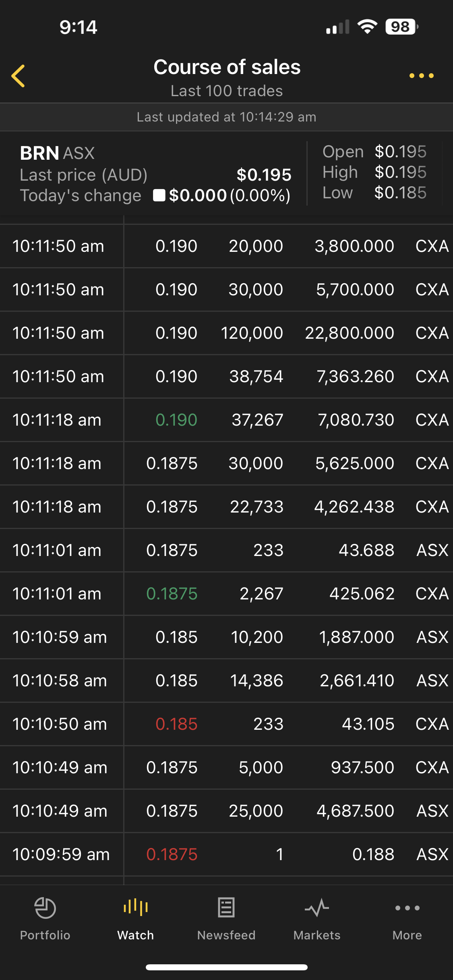Tap the Open High Low price panel
The image size is (453, 980).
(374, 172)
